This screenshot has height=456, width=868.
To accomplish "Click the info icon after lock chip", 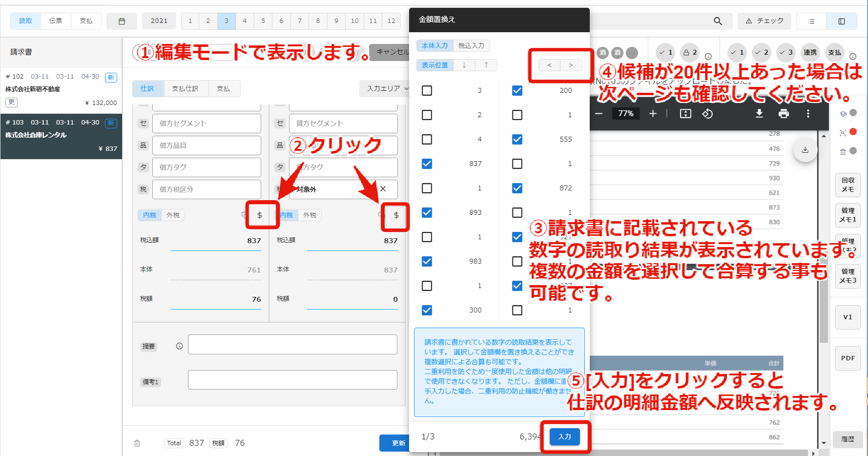I will click(708, 56).
